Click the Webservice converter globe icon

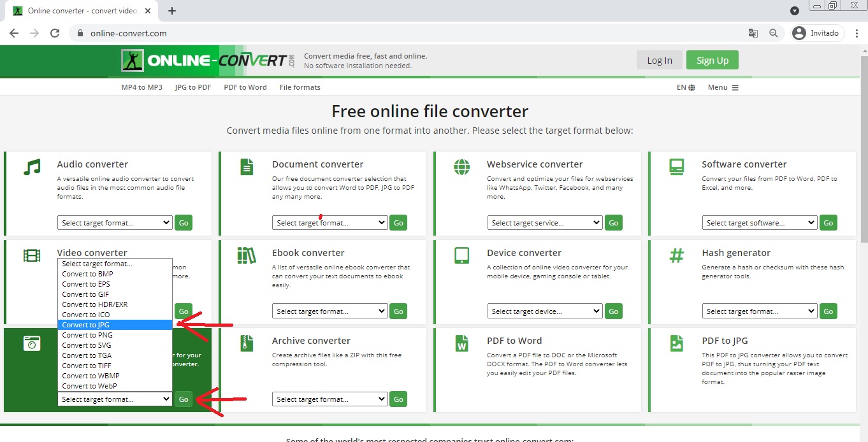(461, 167)
